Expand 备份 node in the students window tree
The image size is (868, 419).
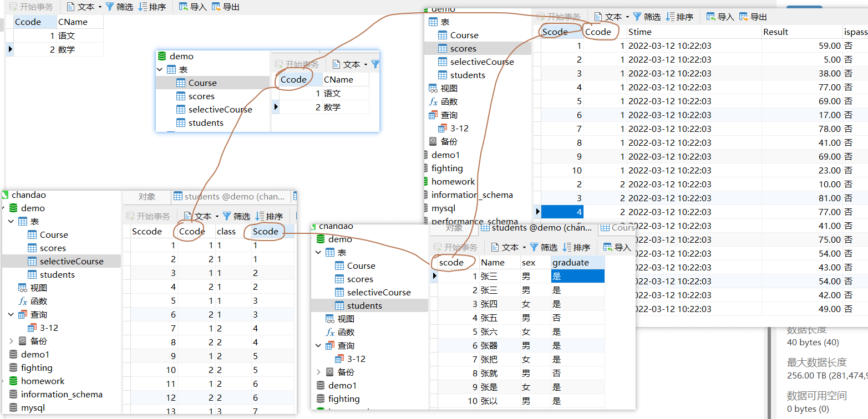pos(318,372)
